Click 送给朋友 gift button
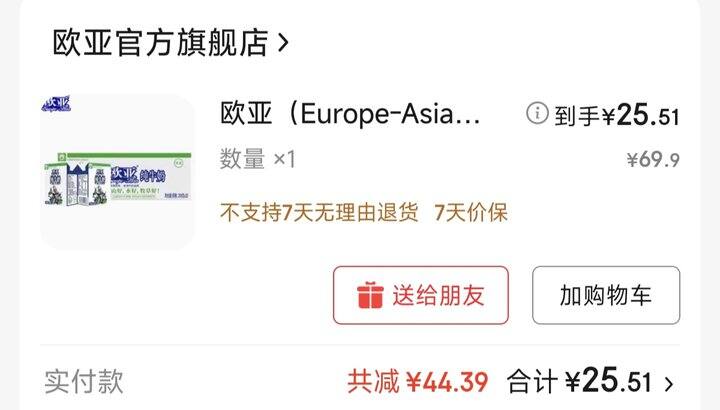This screenshot has height=410, width=720. point(421,295)
